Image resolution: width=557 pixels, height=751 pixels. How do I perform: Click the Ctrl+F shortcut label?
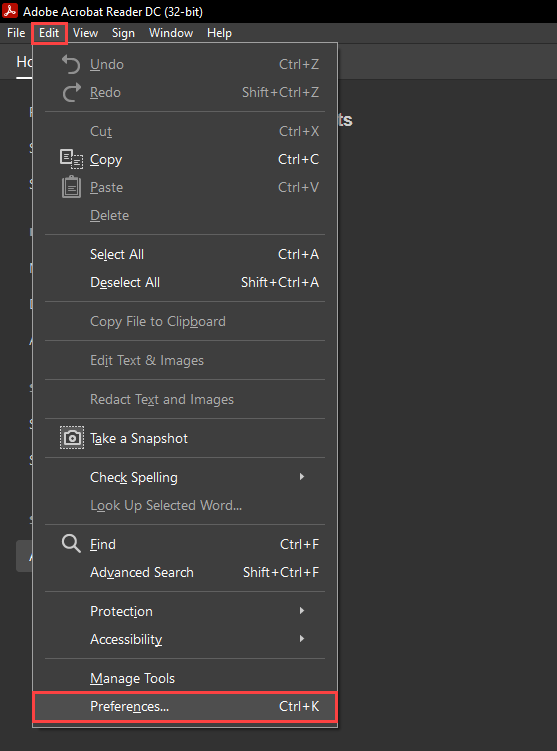click(299, 544)
